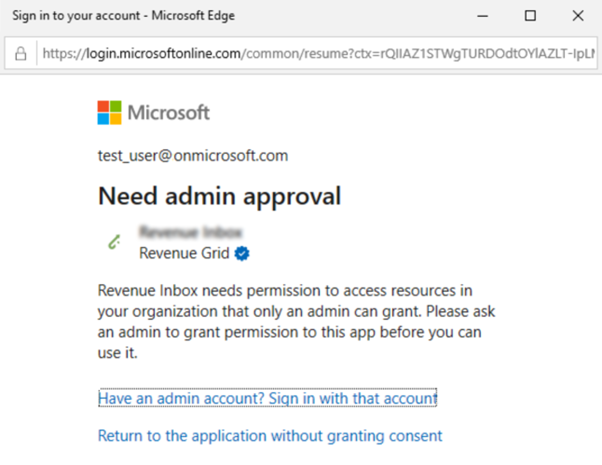
Task: Click the green Revenue Inbox app icon
Action: [114, 242]
